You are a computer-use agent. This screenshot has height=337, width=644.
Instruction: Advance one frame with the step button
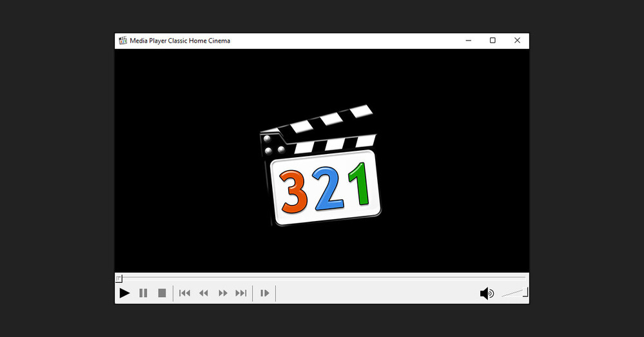(265, 293)
